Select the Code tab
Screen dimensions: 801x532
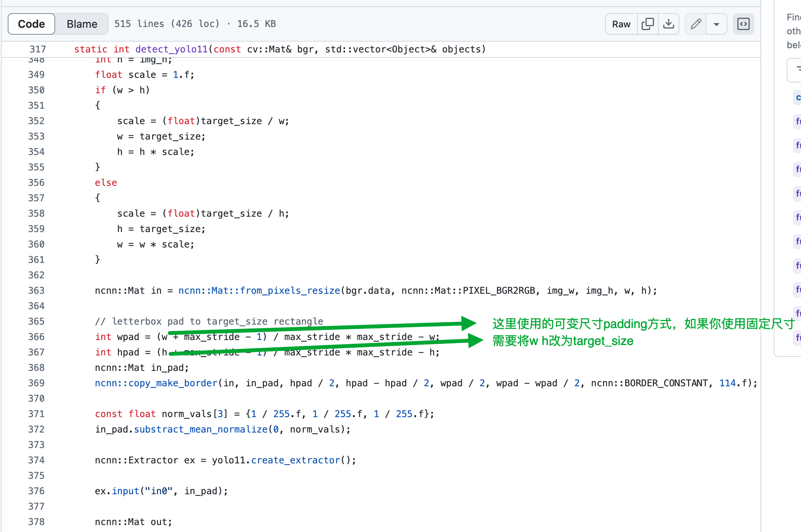(31, 24)
